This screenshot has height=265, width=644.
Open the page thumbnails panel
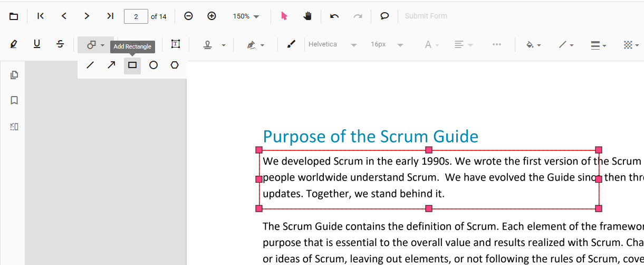[x=14, y=75]
